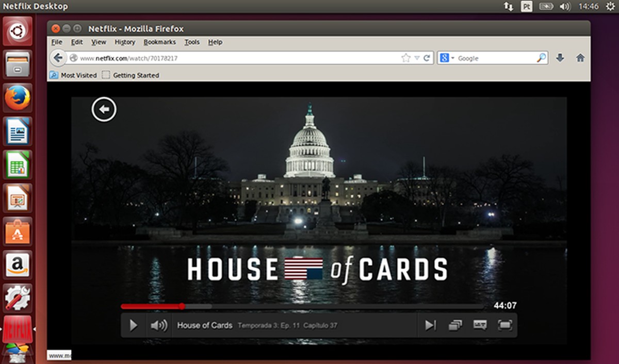This screenshot has width=619, height=364.
Task: Open the Most Visited bookmarks folder
Action: coord(73,75)
